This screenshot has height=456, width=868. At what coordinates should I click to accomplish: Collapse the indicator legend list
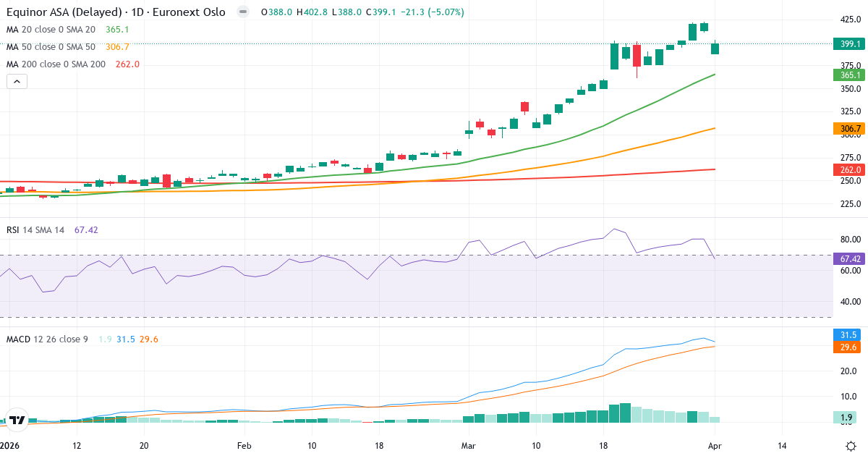(x=17, y=82)
